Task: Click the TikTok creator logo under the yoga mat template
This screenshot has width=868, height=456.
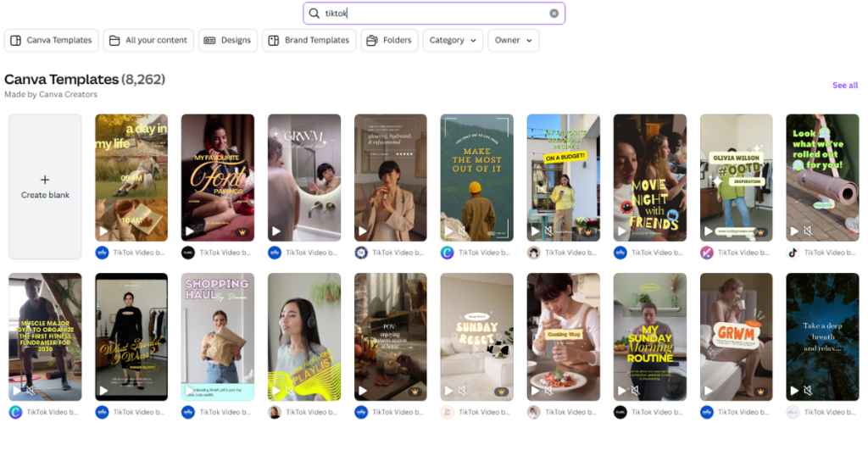Action: pyautogui.click(x=793, y=253)
